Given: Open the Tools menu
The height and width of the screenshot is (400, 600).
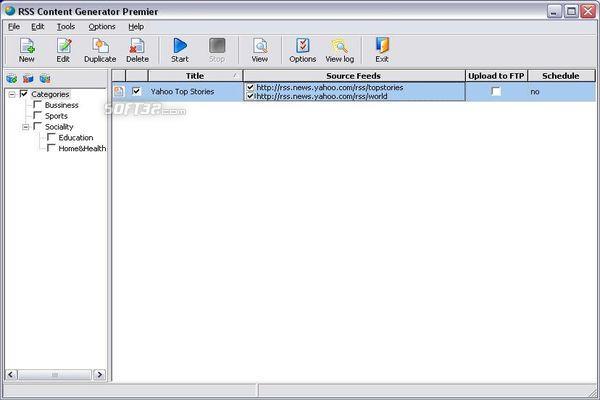Looking at the screenshot, I should 66,26.
